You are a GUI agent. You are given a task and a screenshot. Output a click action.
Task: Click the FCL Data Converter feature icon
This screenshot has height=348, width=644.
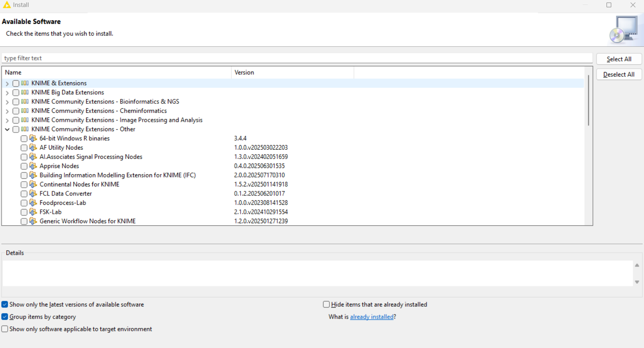33,193
